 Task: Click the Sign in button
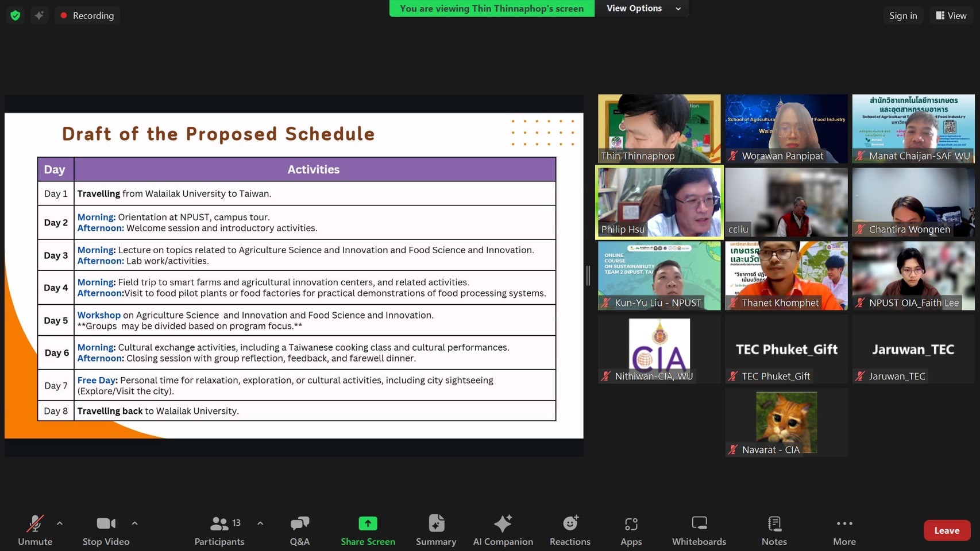902,15
